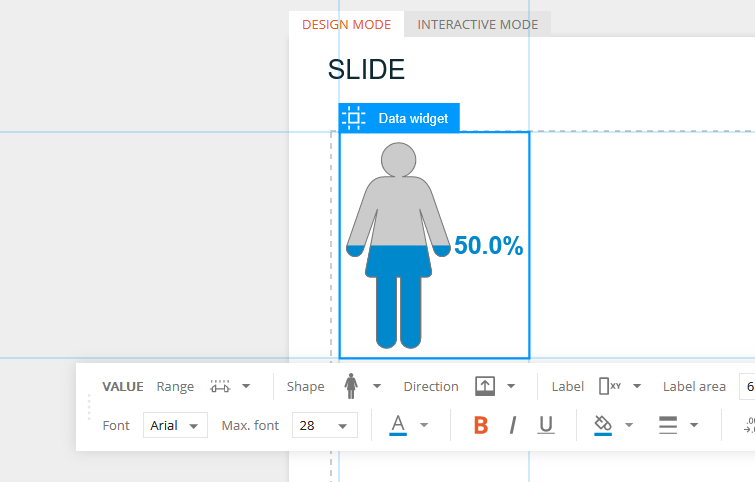The image size is (755, 482).
Task: Toggle bold formatting
Action: coord(481,425)
